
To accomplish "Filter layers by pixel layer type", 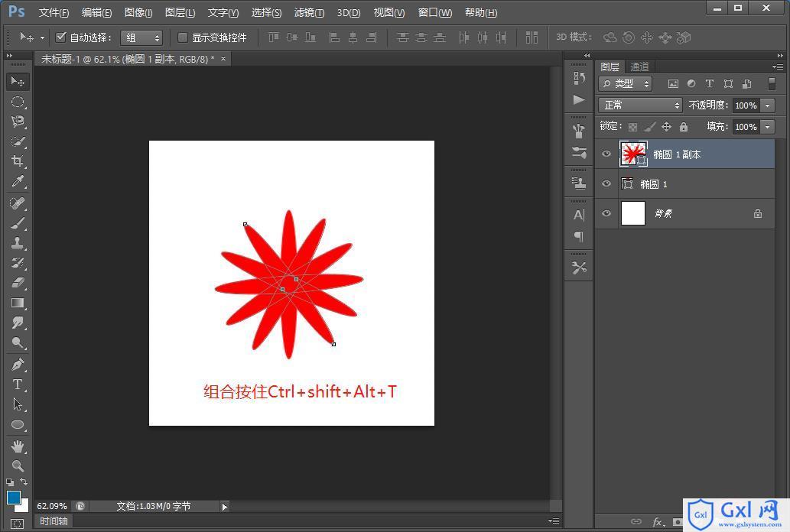I will [x=673, y=83].
